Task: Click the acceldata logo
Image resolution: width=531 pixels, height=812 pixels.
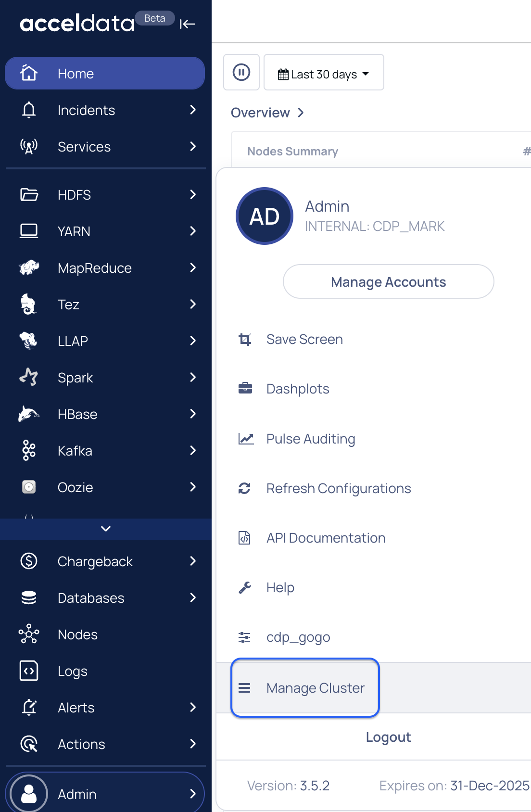Action: click(x=77, y=23)
